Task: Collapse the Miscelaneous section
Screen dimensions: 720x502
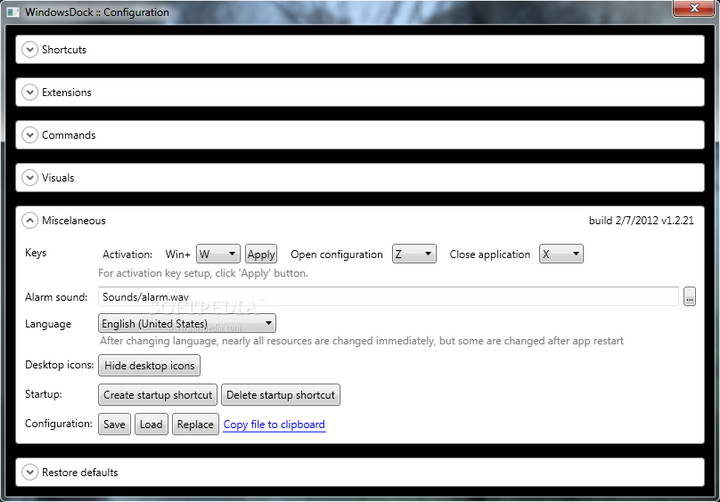Action: [x=30, y=220]
